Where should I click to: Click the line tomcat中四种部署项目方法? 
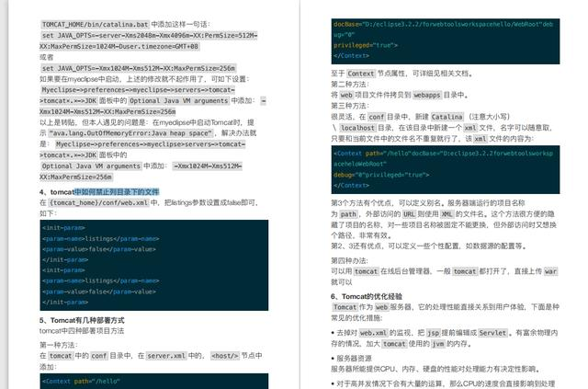[x=82, y=331]
